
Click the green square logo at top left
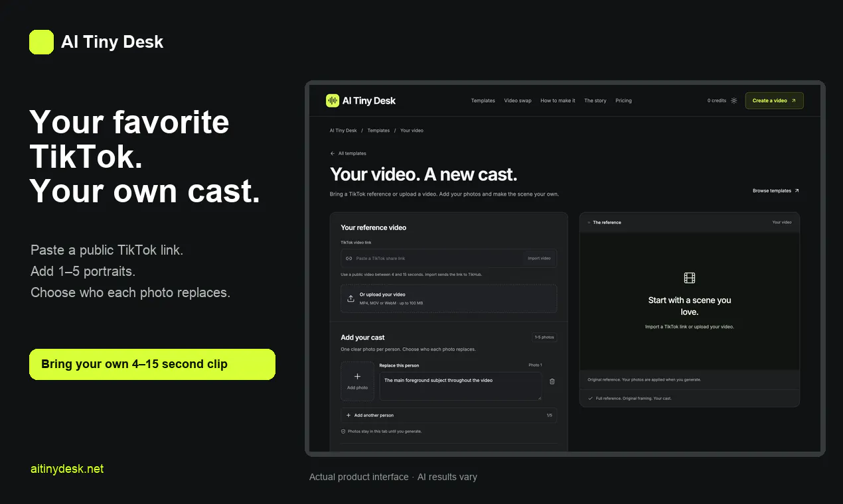click(x=41, y=42)
